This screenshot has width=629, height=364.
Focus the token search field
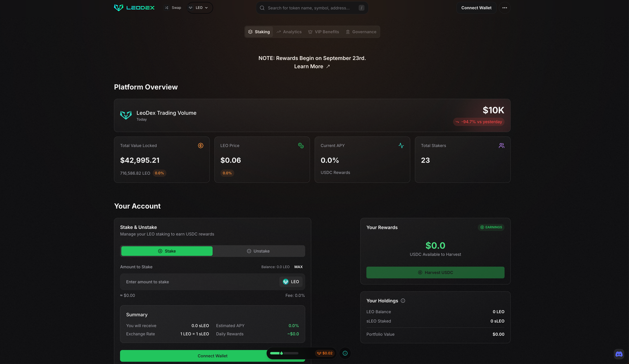point(312,8)
